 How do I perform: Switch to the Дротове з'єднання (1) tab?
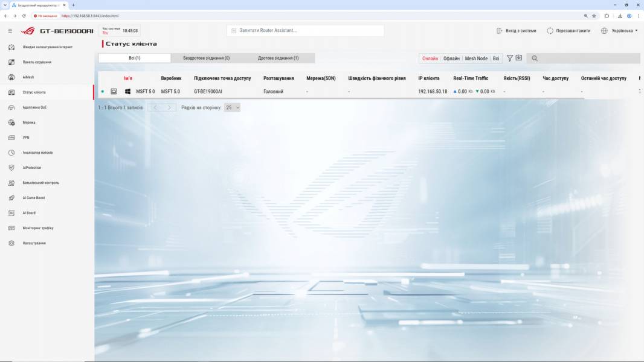[278, 58]
